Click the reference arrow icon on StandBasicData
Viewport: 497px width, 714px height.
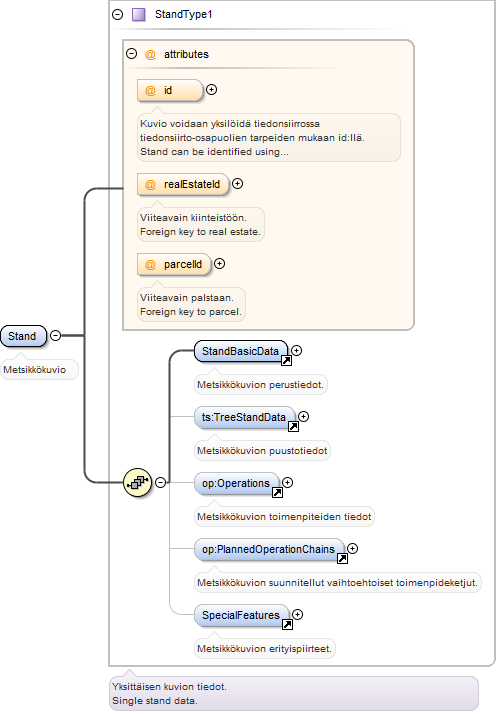(x=286, y=361)
